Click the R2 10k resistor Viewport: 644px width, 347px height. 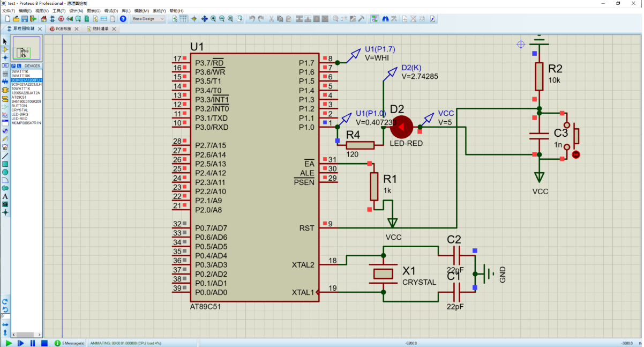point(539,77)
